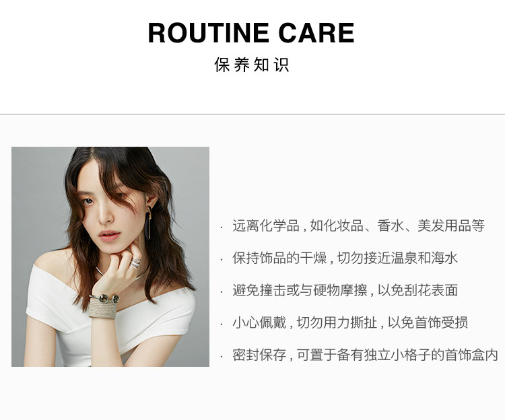Click the ring on model's finger
This screenshot has height=420, width=505.
point(135,264)
